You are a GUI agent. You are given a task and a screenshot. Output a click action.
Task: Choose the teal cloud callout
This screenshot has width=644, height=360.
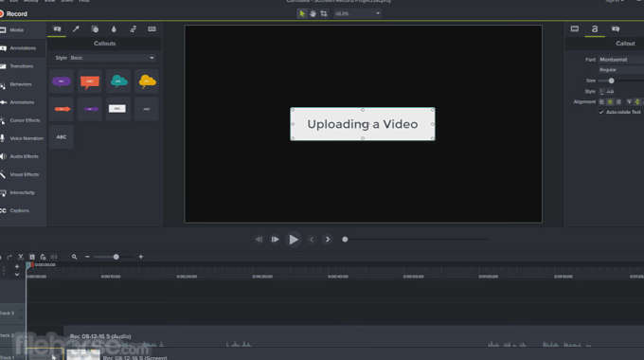[118, 81]
